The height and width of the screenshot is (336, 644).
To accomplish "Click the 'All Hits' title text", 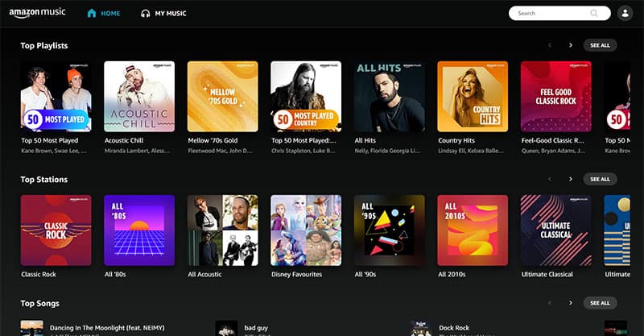I will (365, 140).
